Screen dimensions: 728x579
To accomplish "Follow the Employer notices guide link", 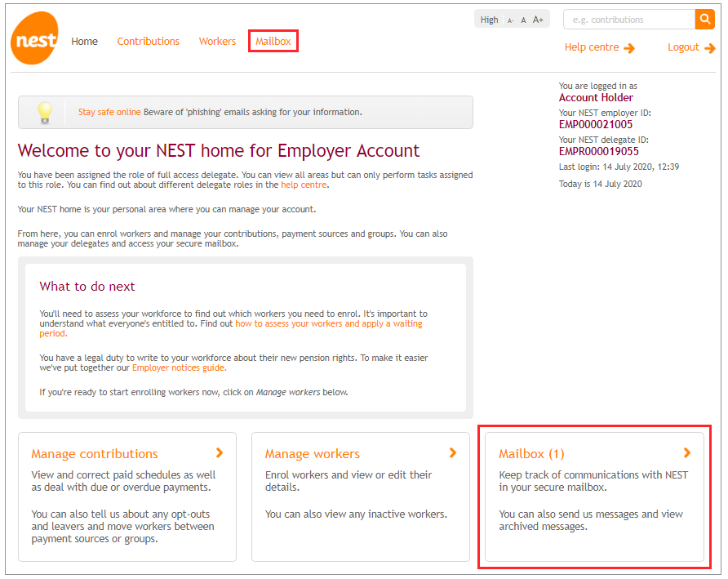I will tap(178, 367).
